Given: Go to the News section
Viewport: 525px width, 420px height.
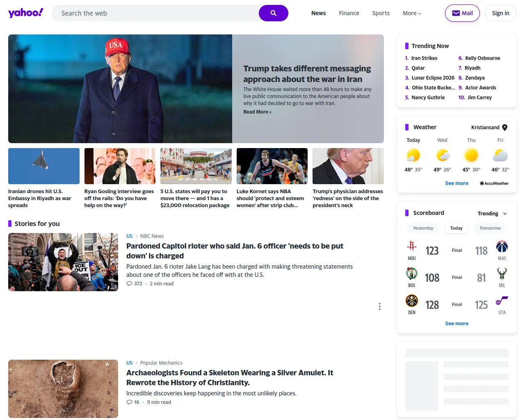Looking at the screenshot, I should coord(319,13).
